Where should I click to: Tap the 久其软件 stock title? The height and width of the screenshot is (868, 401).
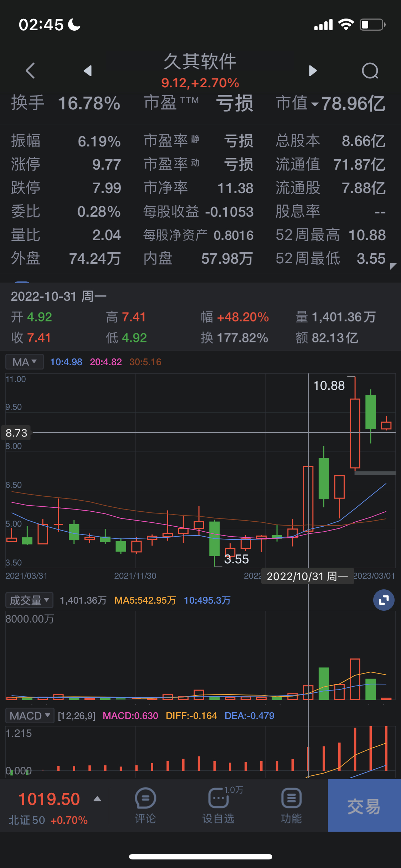200,61
